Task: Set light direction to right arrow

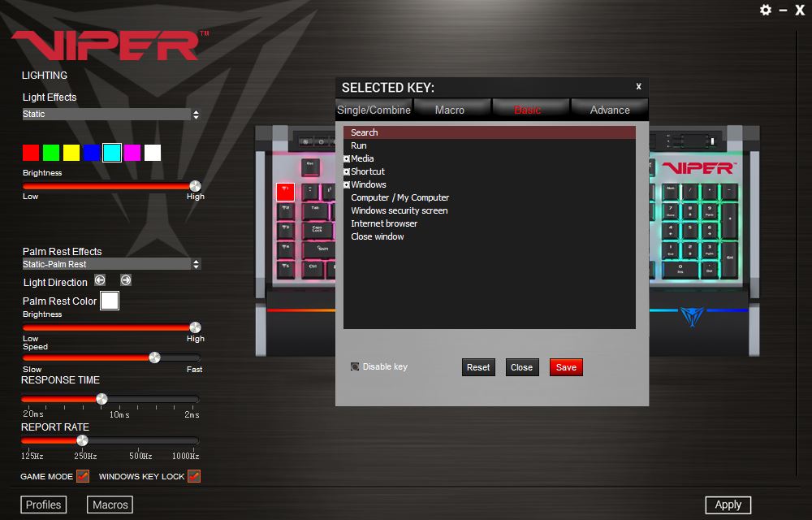Action: pyautogui.click(x=126, y=280)
